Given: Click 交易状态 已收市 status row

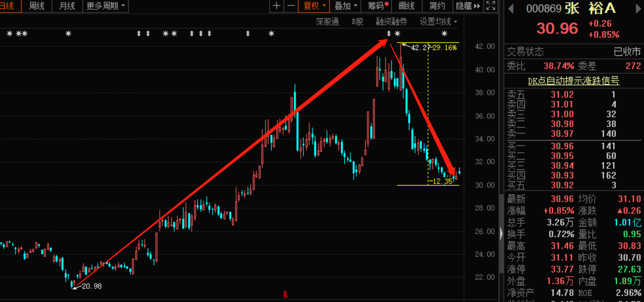Looking at the screenshot, I should coord(574,52).
